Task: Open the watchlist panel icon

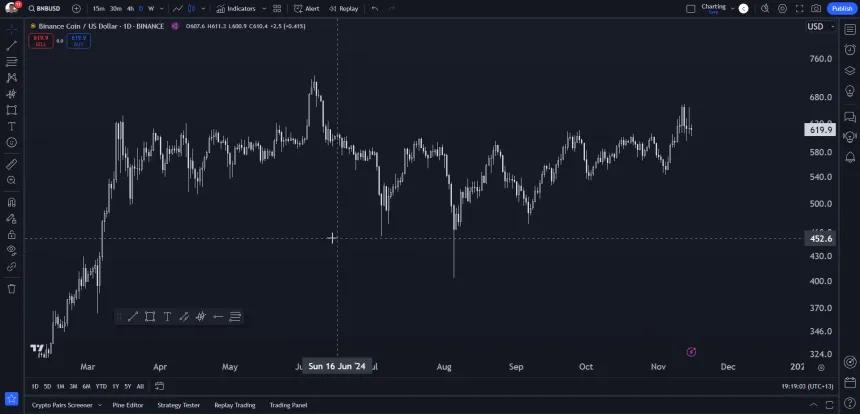Action: 850,30
